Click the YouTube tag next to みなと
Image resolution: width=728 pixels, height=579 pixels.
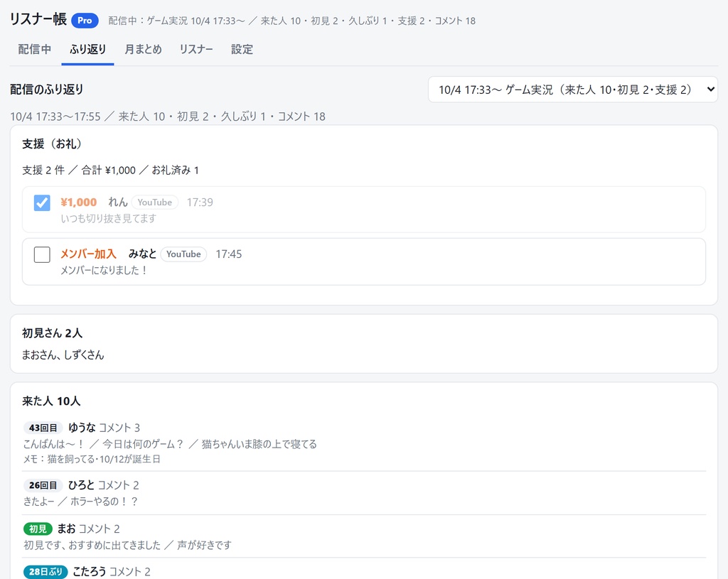[183, 254]
